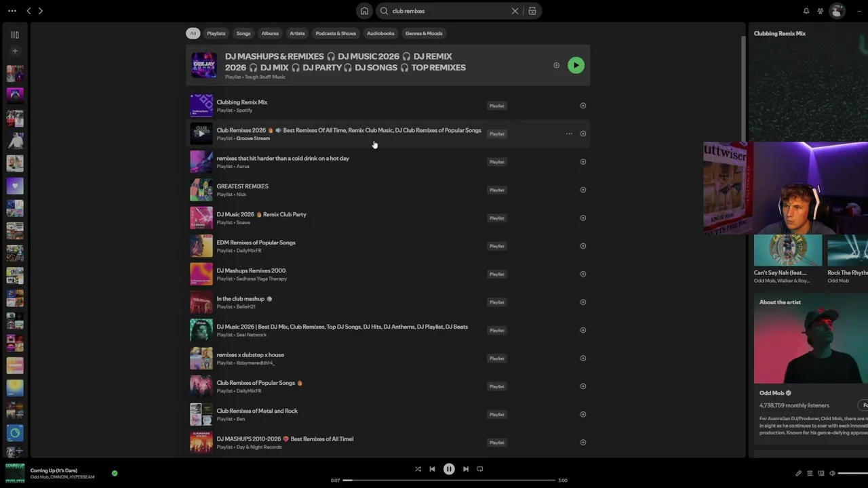Filter results by Artists
Screen dimensions: 868x488
click(x=297, y=33)
